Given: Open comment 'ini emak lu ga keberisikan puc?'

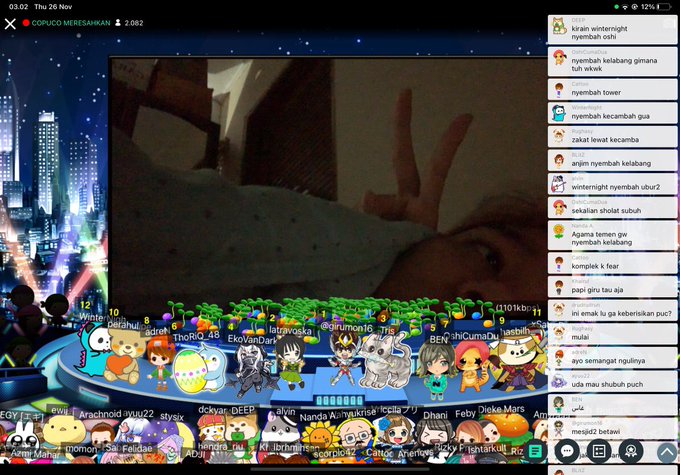Looking at the screenshot, I should [612, 310].
